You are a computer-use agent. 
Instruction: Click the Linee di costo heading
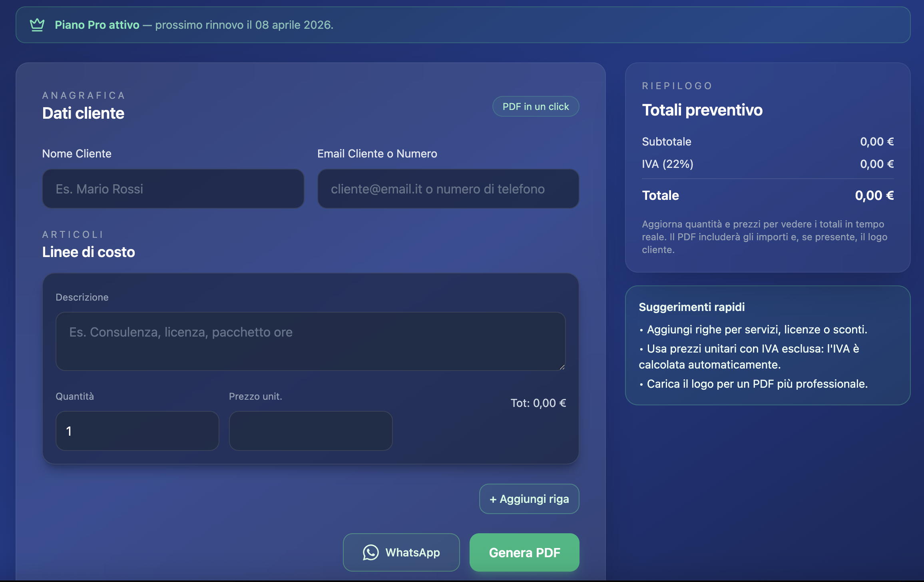(x=89, y=252)
